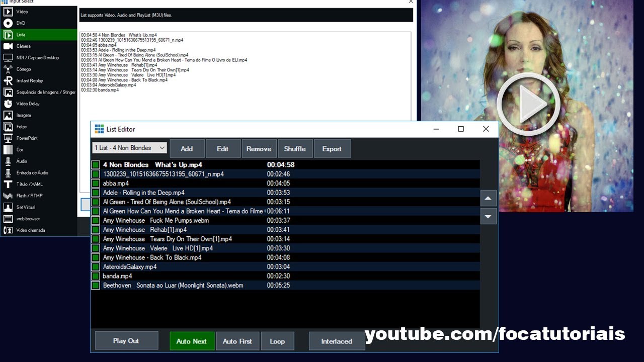Image resolution: width=644 pixels, height=362 pixels.
Task: Toggle Adele Rolling in the Deep checkbox
Action: tap(96, 193)
